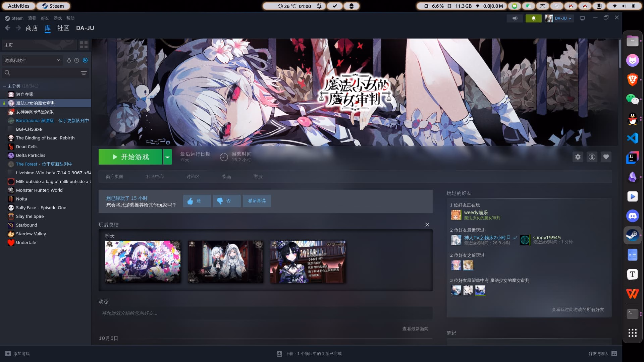Image resolution: width=644 pixels, height=362 pixels.
Task: Click the activity post input field
Action: 265,313
